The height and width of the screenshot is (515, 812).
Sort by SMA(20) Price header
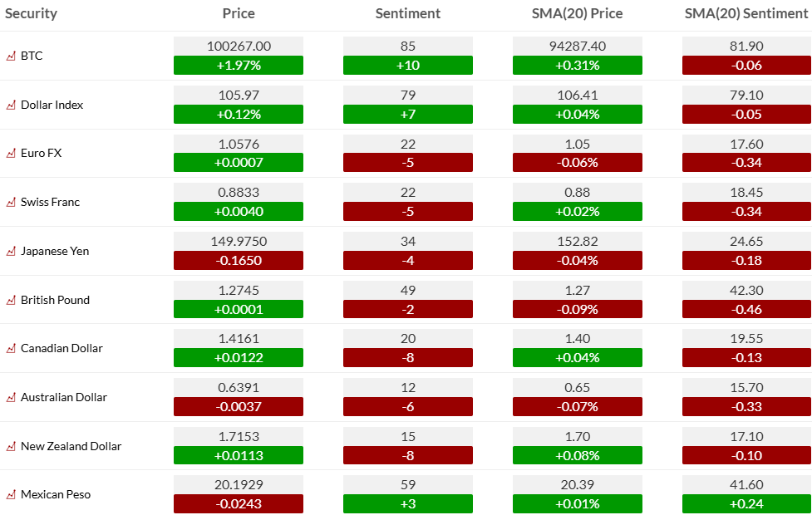(577, 13)
